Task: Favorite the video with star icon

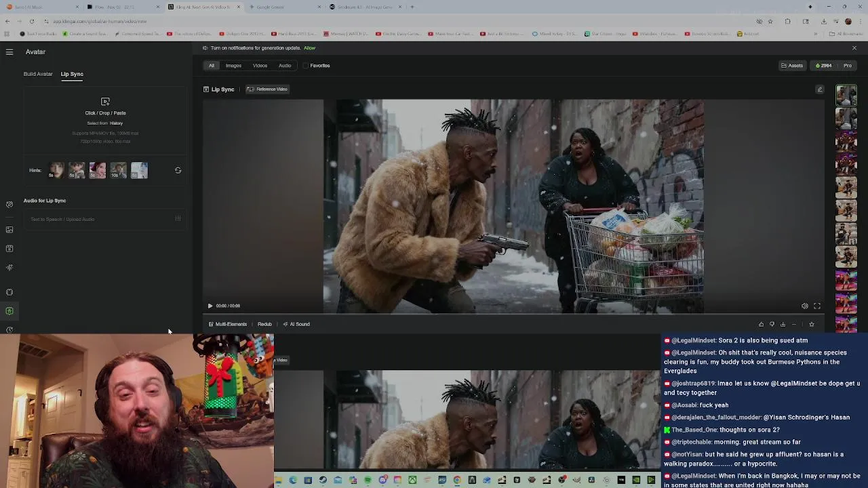Action: coord(811,324)
